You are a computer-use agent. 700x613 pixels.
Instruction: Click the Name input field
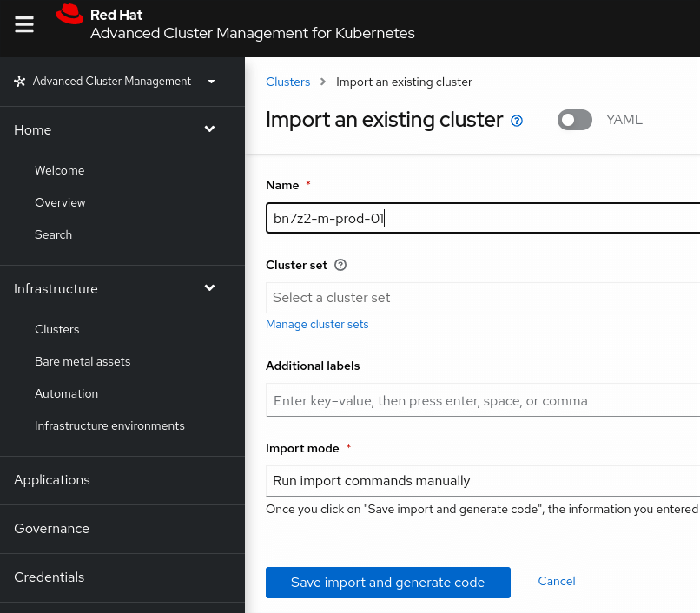coord(483,219)
